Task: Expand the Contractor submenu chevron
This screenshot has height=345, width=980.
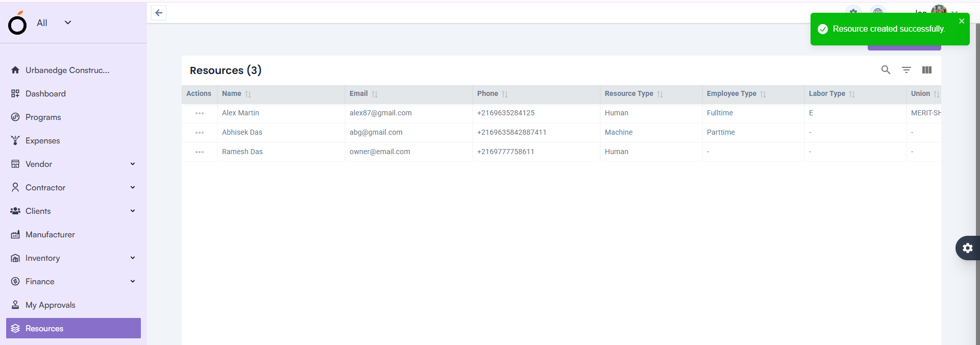Action: click(x=133, y=187)
